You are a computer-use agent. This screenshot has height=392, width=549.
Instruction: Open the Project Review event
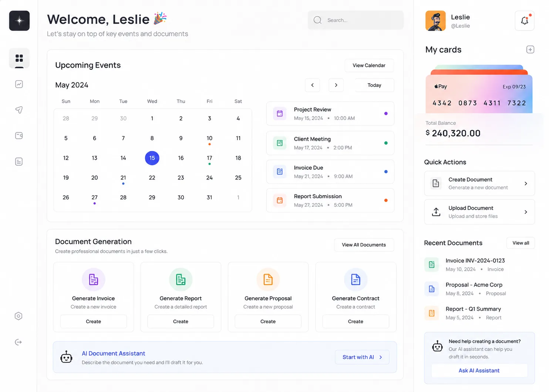[x=330, y=114]
